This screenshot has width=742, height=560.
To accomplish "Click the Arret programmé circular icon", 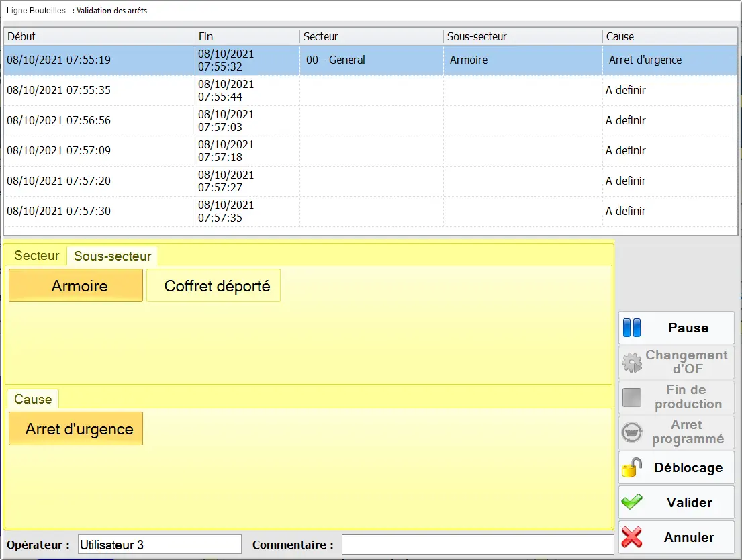I will coord(632,432).
